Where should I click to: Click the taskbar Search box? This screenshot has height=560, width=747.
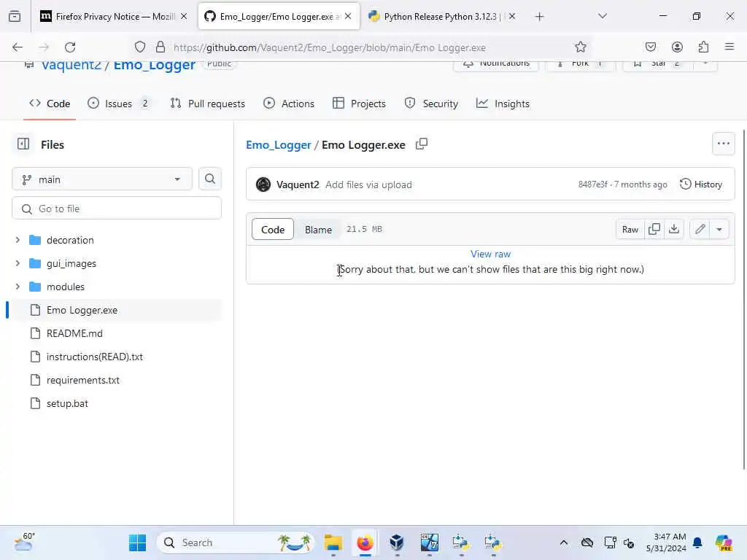(236, 542)
